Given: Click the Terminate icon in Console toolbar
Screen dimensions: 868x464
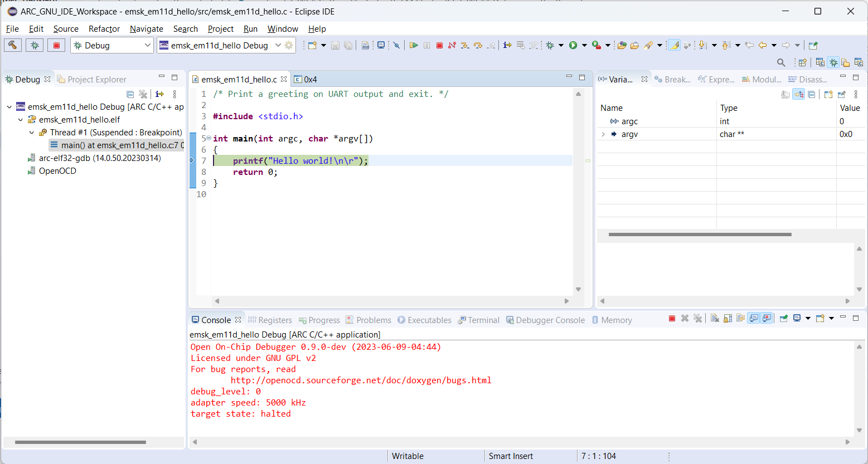Looking at the screenshot, I should [x=672, y=319].
